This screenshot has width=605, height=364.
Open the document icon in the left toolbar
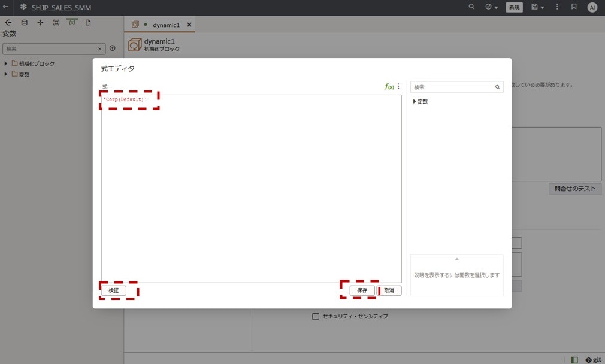click(88, 22)
